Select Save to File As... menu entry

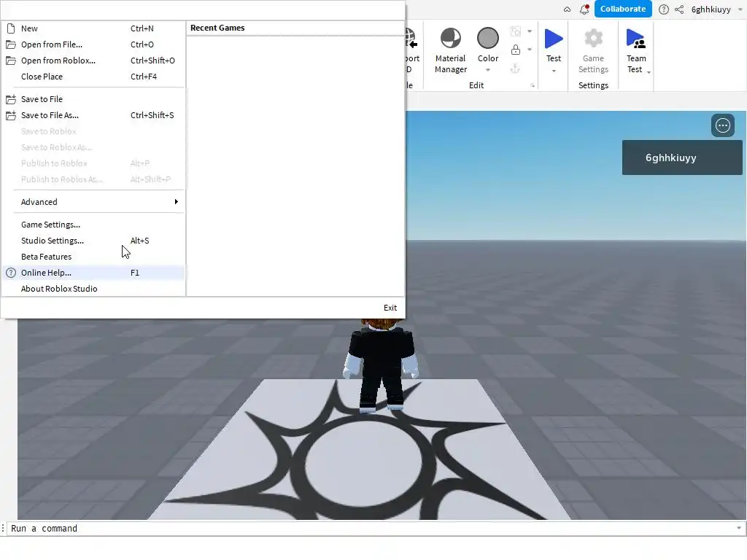tap(93, 115)
